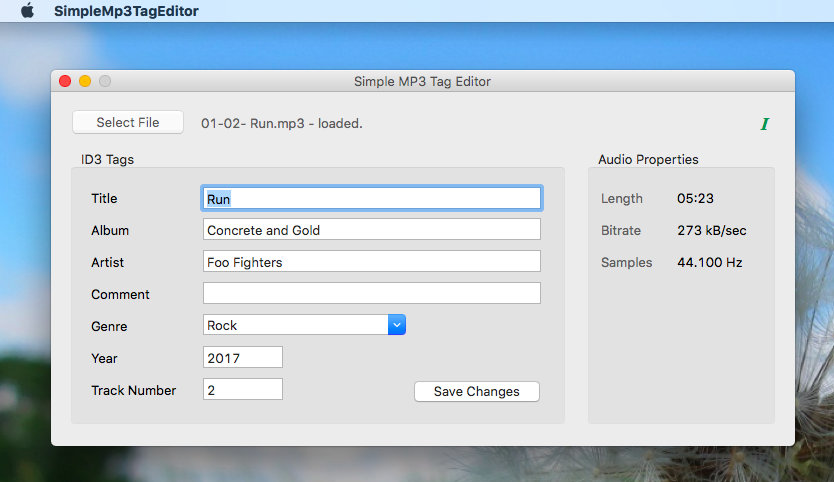Click the loaded file status text
The image size is (834, 482).
pos(281,123)
